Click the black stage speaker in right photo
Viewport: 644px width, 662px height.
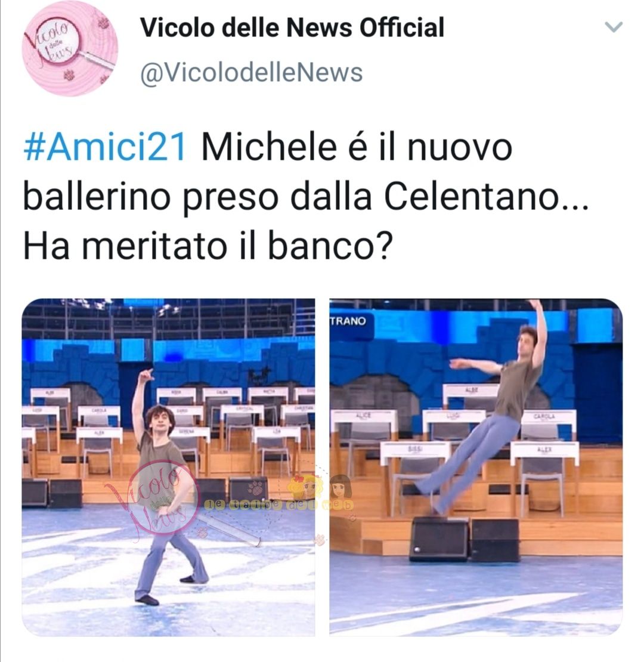pos(439,540)
